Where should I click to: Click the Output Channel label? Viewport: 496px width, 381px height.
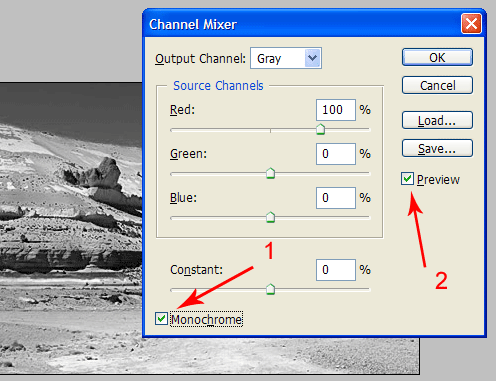point(200,59)
